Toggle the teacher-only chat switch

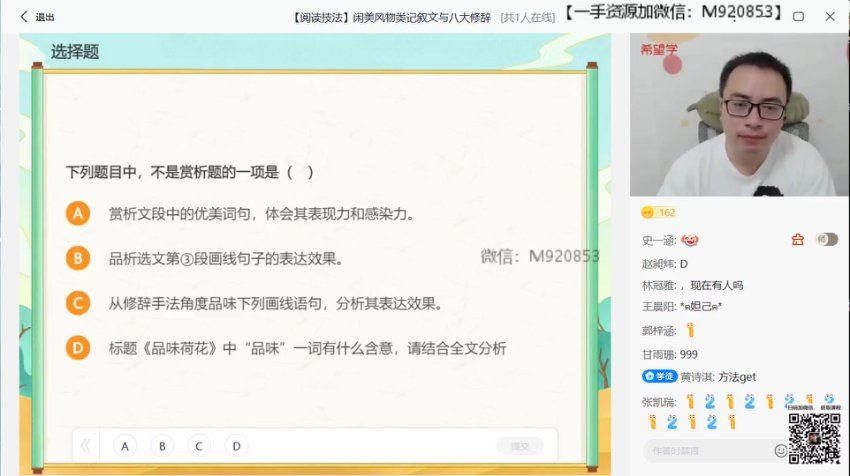(827, 239)
